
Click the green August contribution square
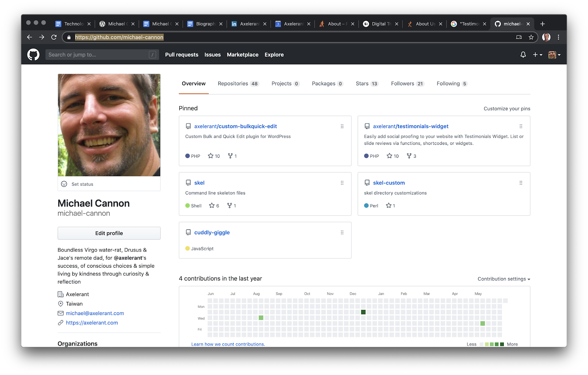tap(261, 318)
